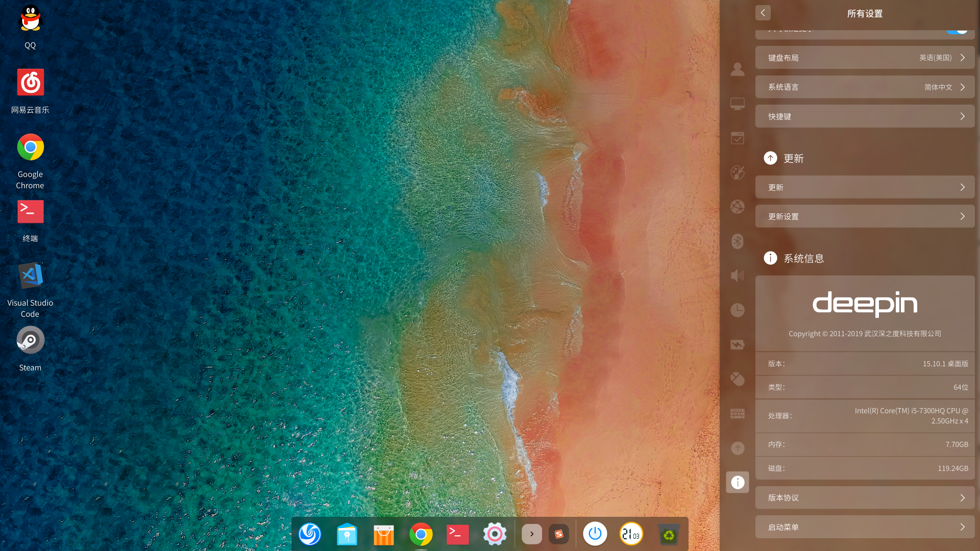980x551 pixels.
Task: Click the deepin launcher icon in dock
Action: [310, 534]
